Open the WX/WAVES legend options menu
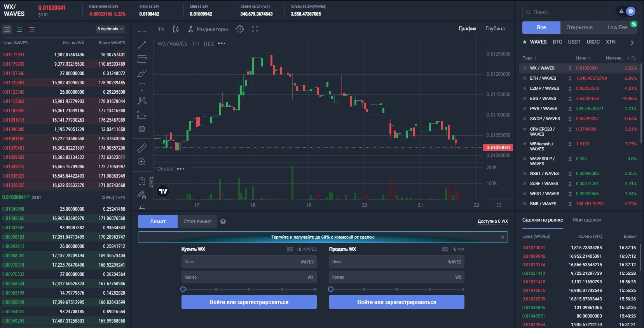Viewport: 644px width, 328px height. [222, 44]
